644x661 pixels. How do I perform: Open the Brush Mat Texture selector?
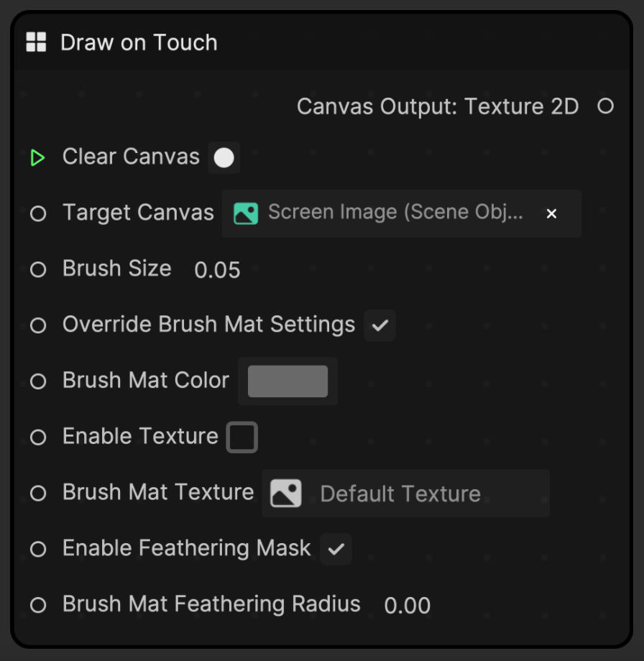(x=405, y=493)
